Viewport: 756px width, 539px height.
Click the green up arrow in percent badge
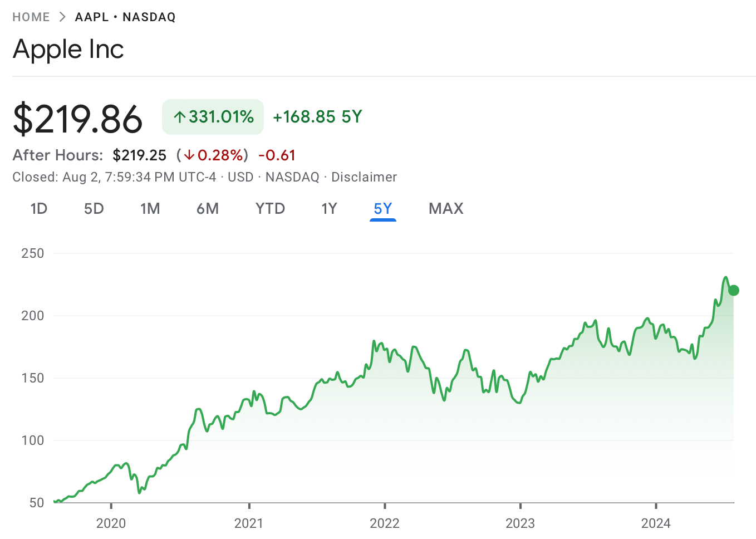point(179,117)
